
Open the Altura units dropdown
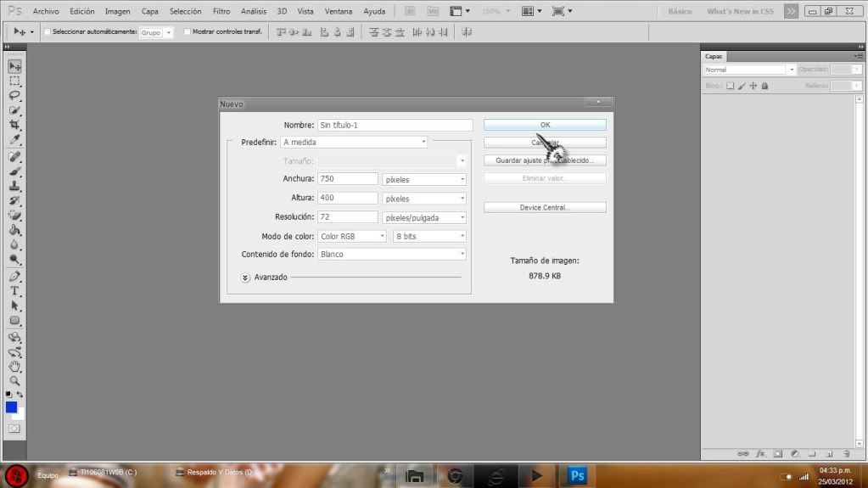click(x=424, y=199)
